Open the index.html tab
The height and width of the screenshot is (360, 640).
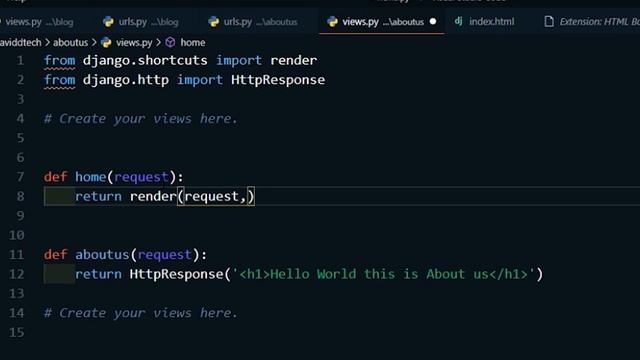[x=485, y=22]
